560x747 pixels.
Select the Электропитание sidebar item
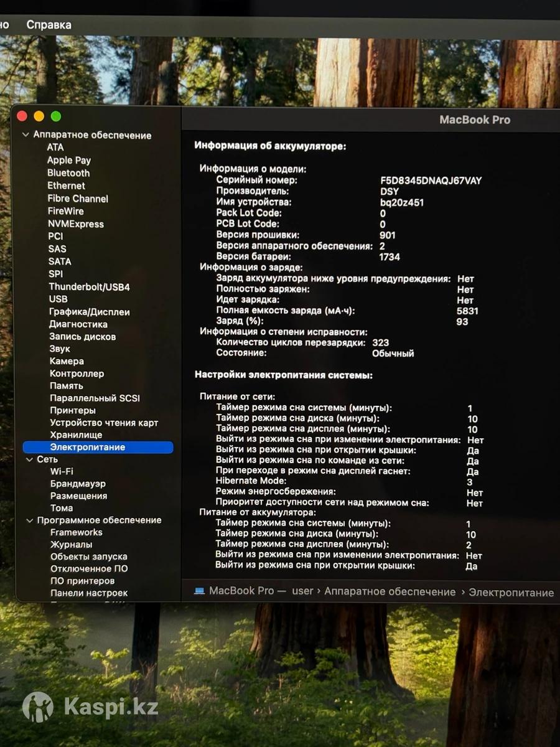click(87, 447)
